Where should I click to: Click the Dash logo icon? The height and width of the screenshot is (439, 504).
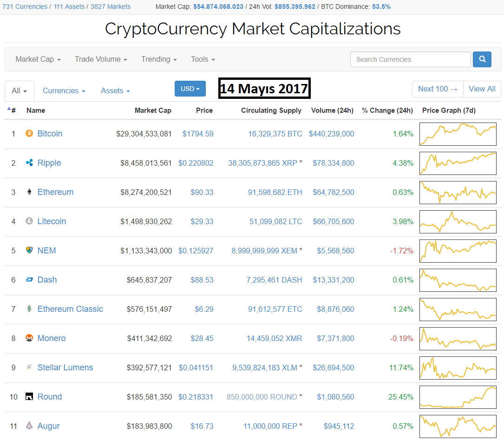pos(29,279)
